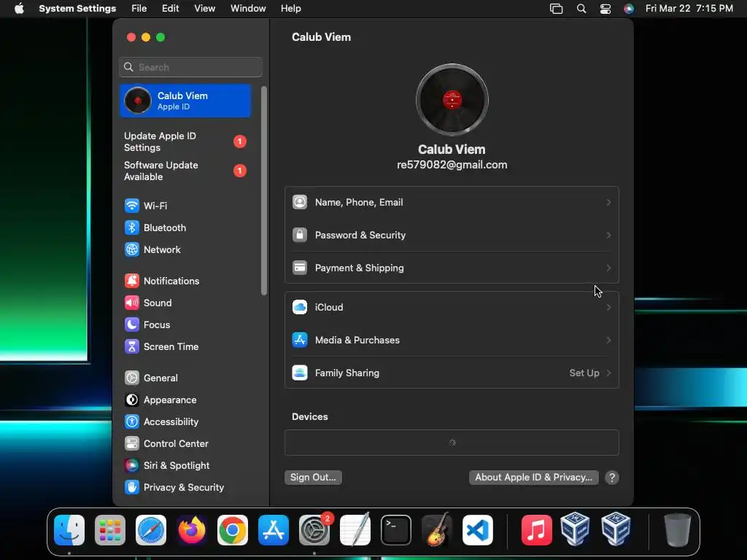Click the settings Search field

[x=190, y=67]
